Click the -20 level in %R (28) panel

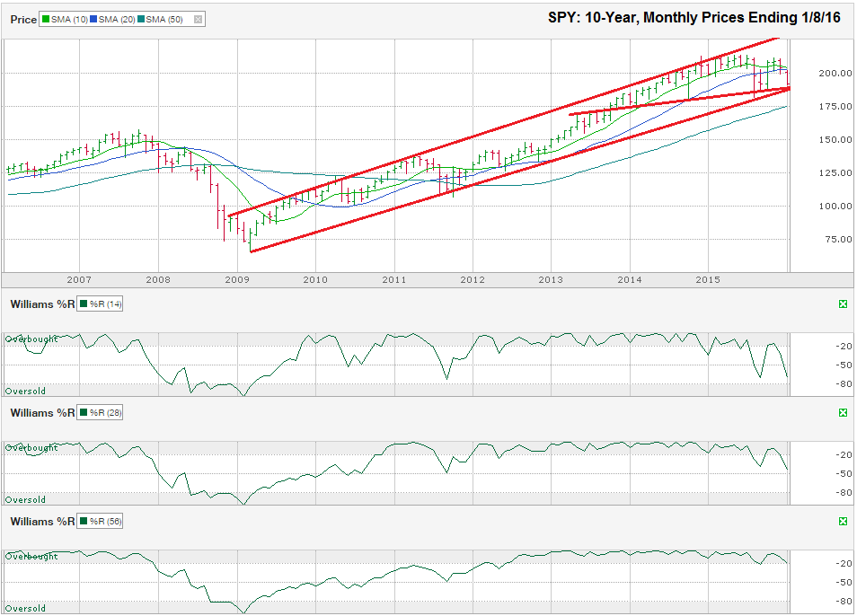[844, 455]
